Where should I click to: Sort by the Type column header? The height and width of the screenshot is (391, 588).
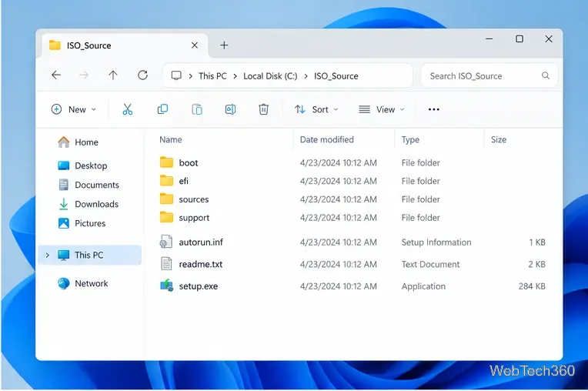[410, 140]
